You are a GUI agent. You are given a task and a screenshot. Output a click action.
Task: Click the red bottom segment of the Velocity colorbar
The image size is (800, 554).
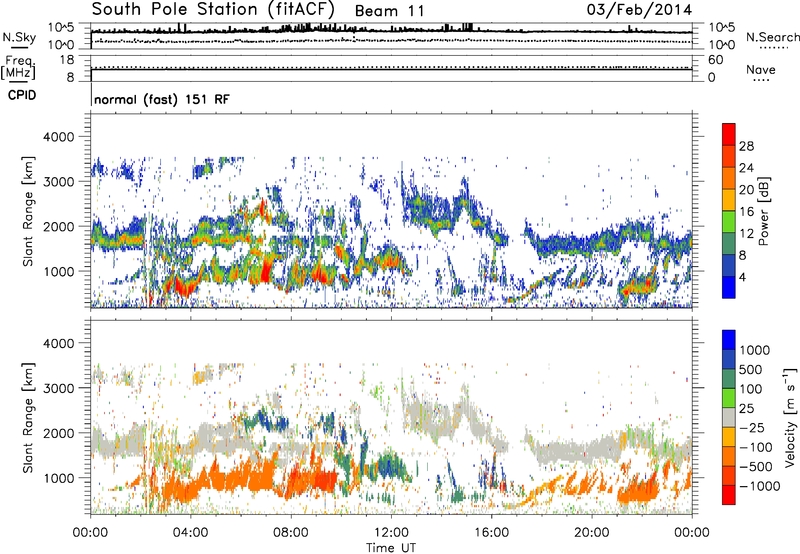[x=729, y=495]
